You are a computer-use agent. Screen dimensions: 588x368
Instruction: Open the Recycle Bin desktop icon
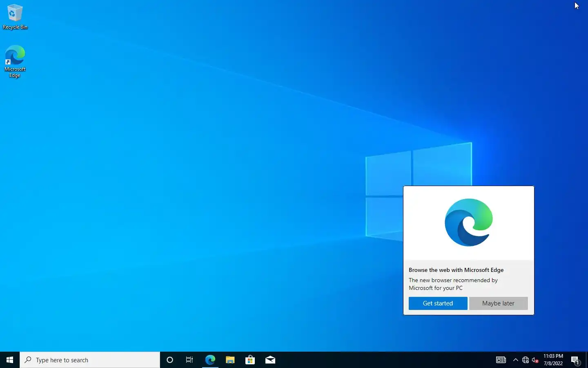coord(15,17)
